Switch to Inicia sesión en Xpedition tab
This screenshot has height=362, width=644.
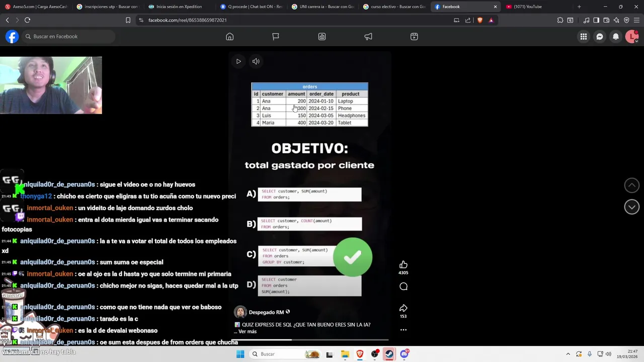(179, 7)
